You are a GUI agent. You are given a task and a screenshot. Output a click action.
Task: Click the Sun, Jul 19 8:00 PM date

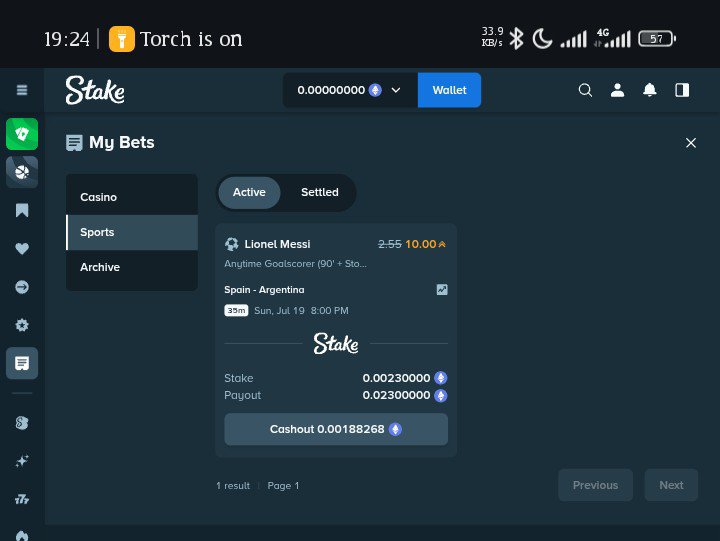(x=301, y=310)
